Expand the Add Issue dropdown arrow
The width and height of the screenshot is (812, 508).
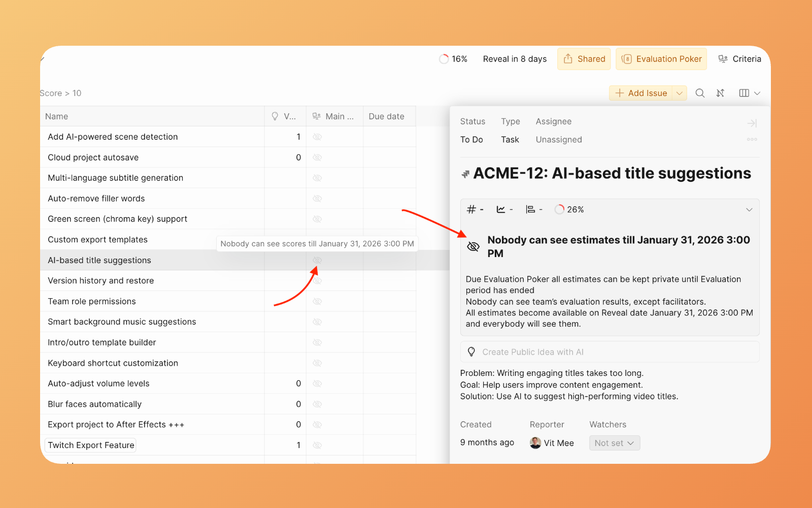(x=680, y=93)
